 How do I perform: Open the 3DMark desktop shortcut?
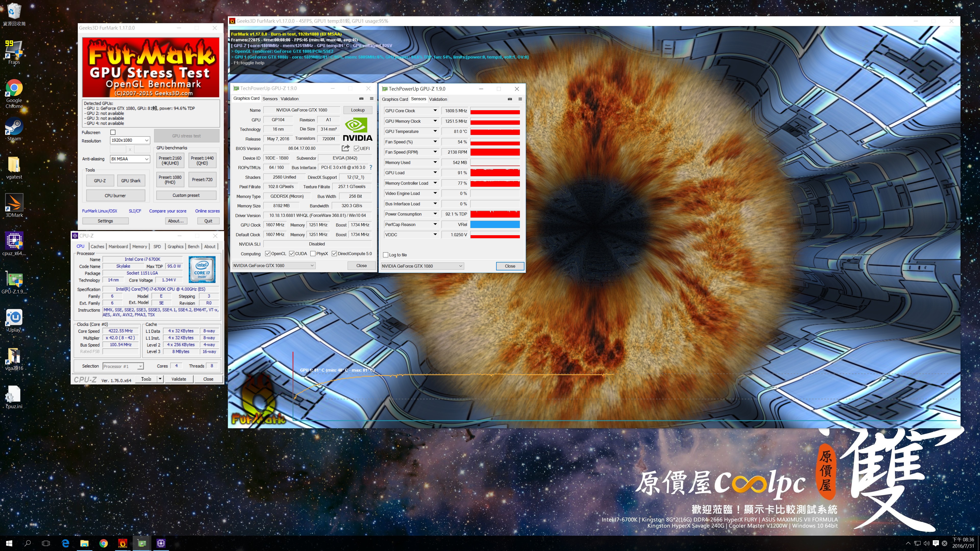point(14,206)
